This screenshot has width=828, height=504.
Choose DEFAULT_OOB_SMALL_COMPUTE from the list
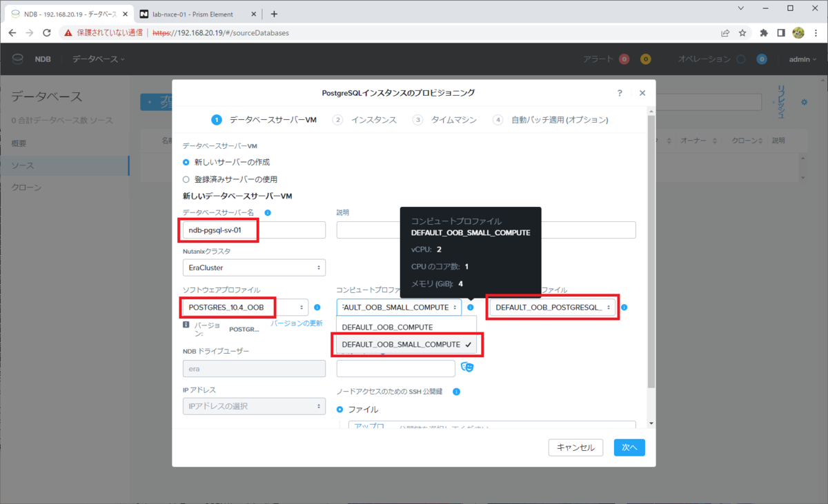pos(406,344)
